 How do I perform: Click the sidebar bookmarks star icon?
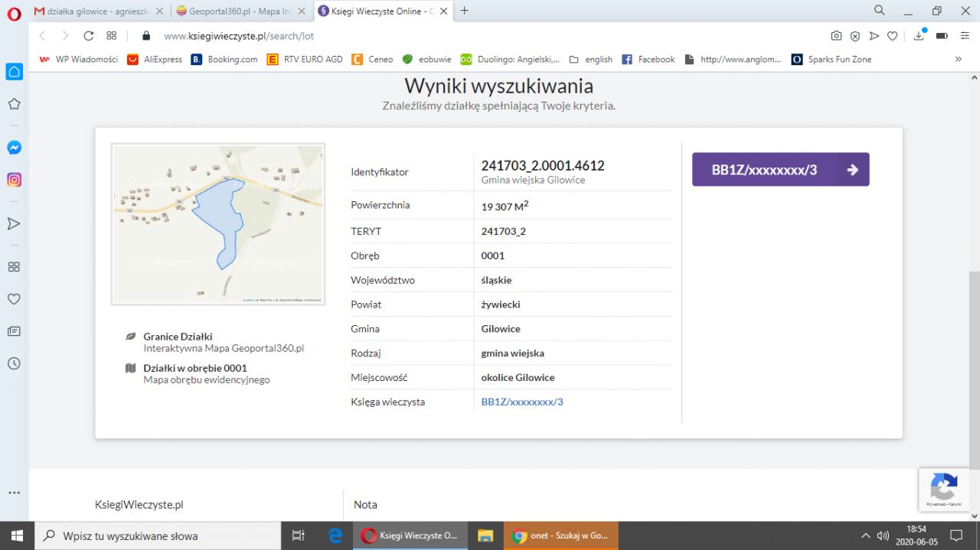pos(14,104)
